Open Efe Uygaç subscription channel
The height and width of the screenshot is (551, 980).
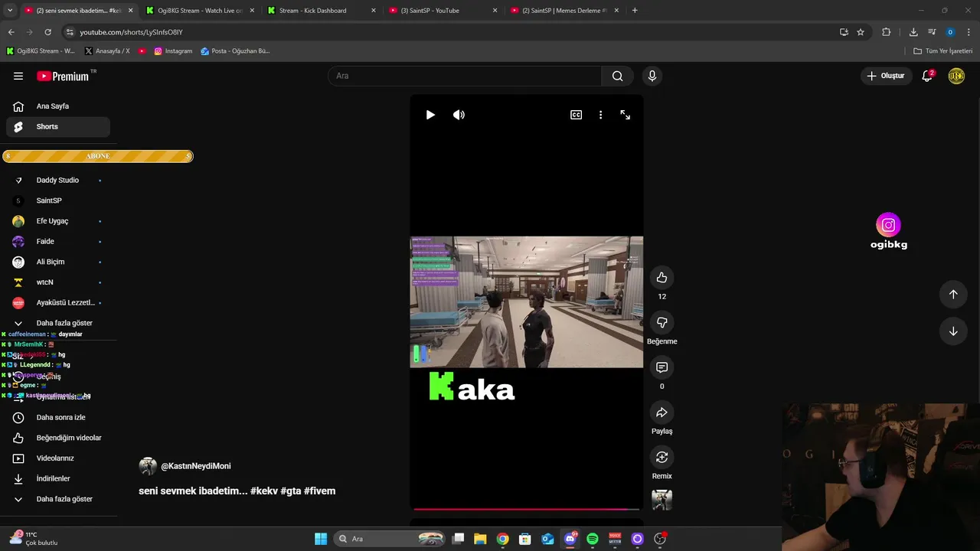coord(58,221)
